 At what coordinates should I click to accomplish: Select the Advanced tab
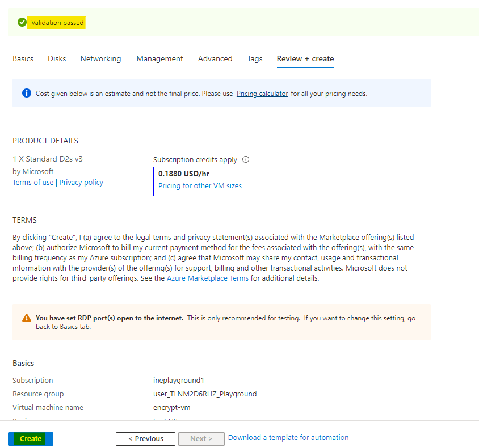[215, 58]
